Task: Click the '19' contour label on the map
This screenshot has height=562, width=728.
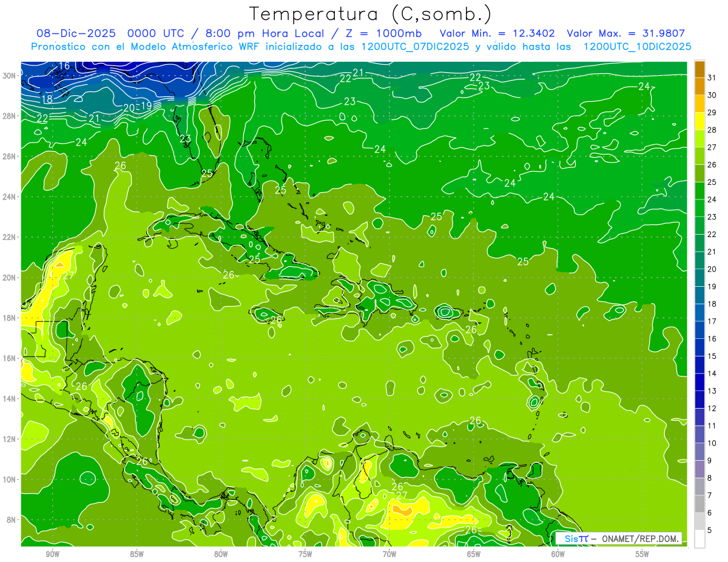Action: point(146,106)
